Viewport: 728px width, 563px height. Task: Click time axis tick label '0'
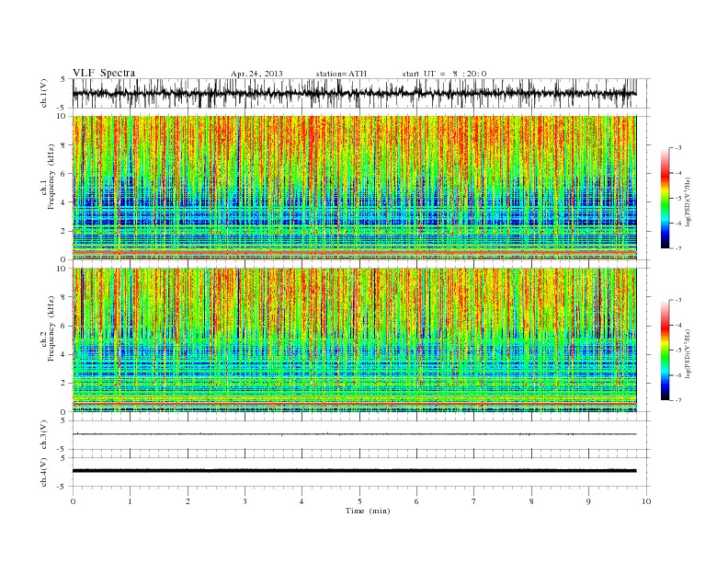(x=73, y=501)
